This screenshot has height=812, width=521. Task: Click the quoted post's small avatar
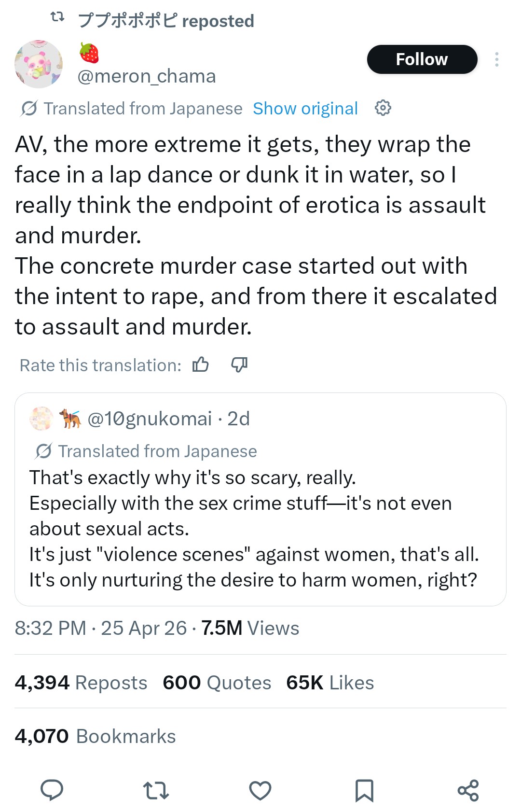coord(42,419)
